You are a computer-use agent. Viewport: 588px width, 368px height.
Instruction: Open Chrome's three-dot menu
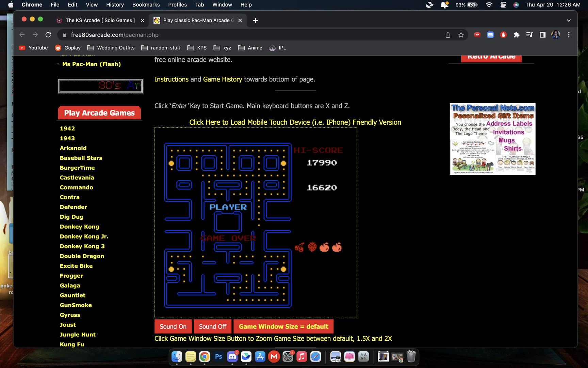[569, 35]
